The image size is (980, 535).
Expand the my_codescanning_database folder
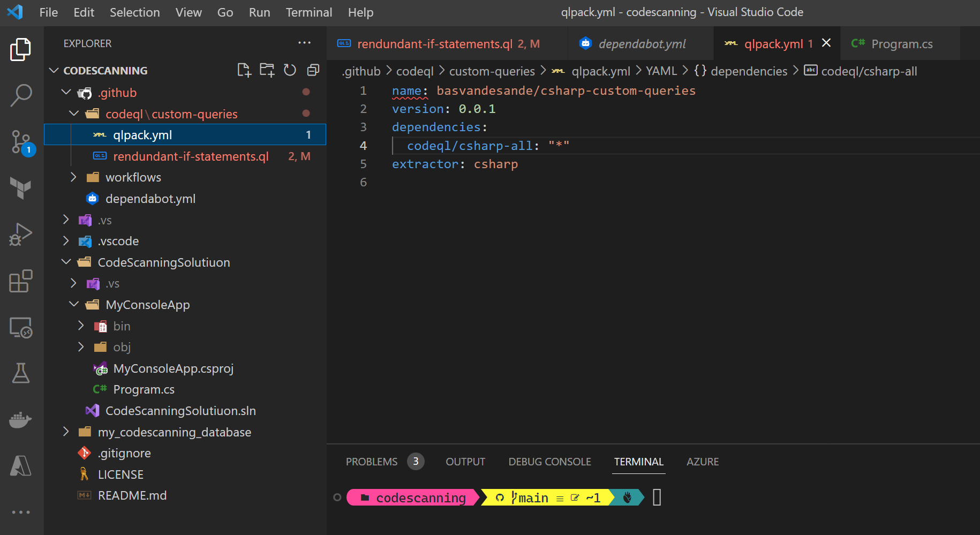(174, 432)
